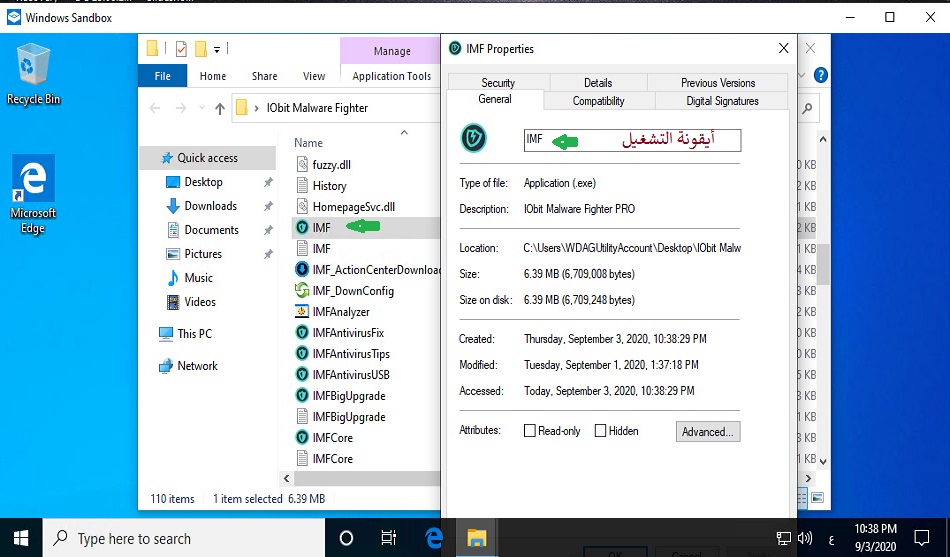Screen dimensions: 950x557
Task: Click the Name column header to sort
Action: point(309,143)
